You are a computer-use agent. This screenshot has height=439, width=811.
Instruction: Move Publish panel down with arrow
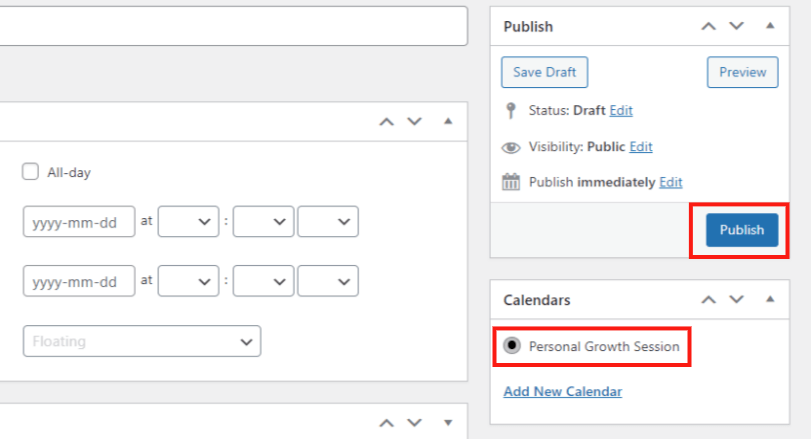pyautogui.click(x=737, y=26)
